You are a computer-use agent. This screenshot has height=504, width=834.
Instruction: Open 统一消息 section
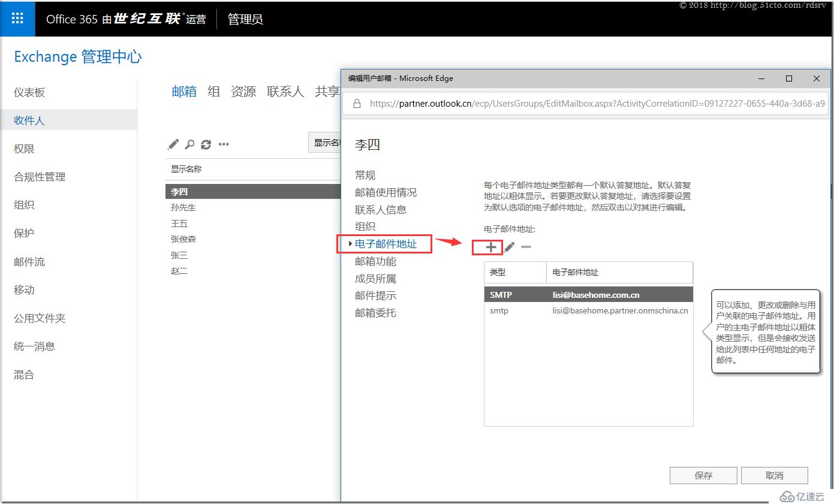click(x=34, y=346)
